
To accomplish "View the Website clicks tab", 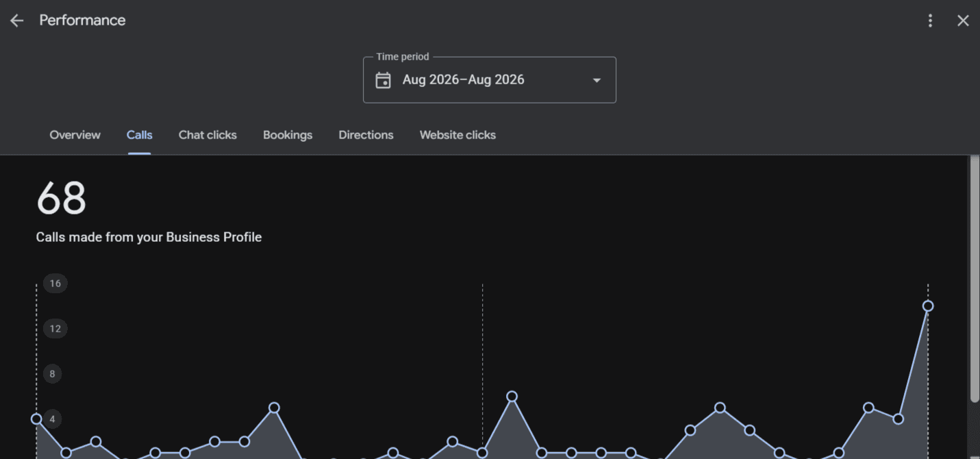I will 457,135.
